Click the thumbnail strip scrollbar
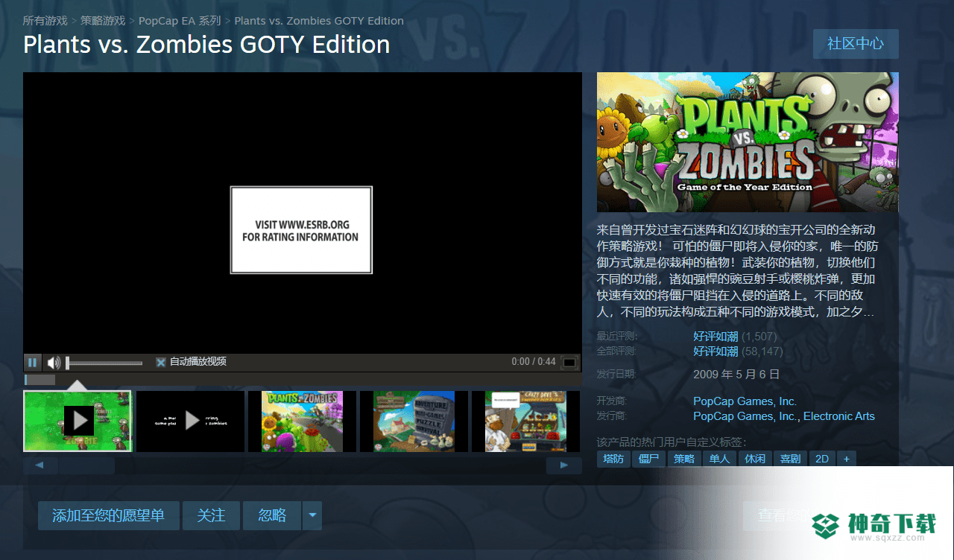Viewport: 954px width, 560px height. click(302, 465)
